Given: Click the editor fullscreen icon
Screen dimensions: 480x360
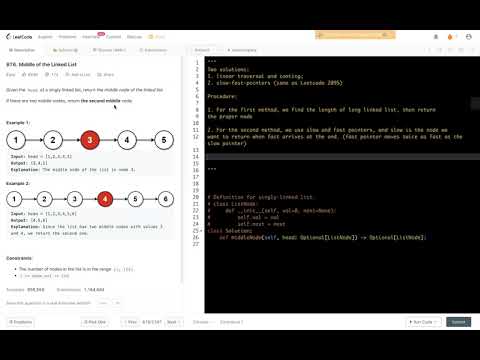Looking at the screenshot, I should click(472, 50).
